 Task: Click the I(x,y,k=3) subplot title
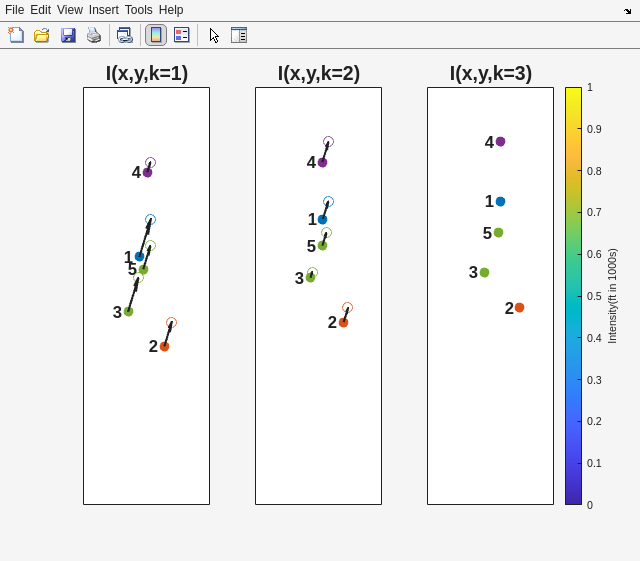(x=490, y=73)
